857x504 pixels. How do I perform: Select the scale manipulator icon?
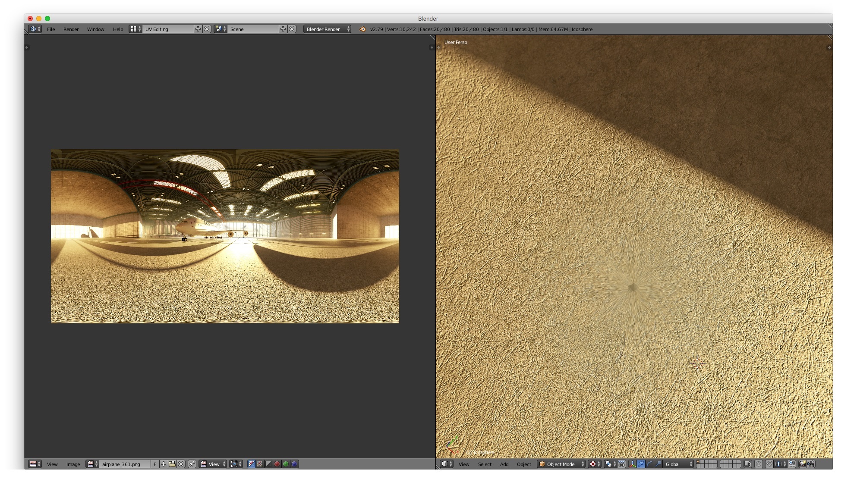coord(658,464)
